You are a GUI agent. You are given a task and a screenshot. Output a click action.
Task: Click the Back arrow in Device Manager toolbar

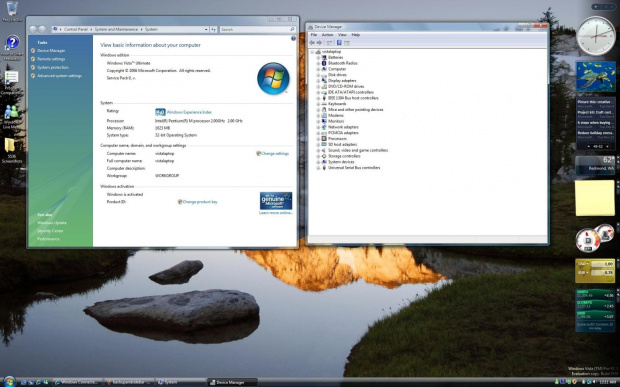312,43
